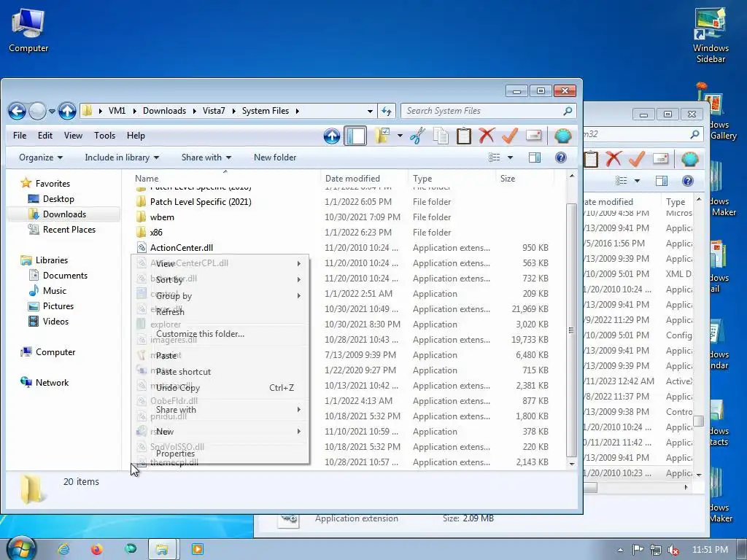Open the help question mark button
The width and height of the screenshot is (747, 560).
pyautogui.click(x=561, y=157)
